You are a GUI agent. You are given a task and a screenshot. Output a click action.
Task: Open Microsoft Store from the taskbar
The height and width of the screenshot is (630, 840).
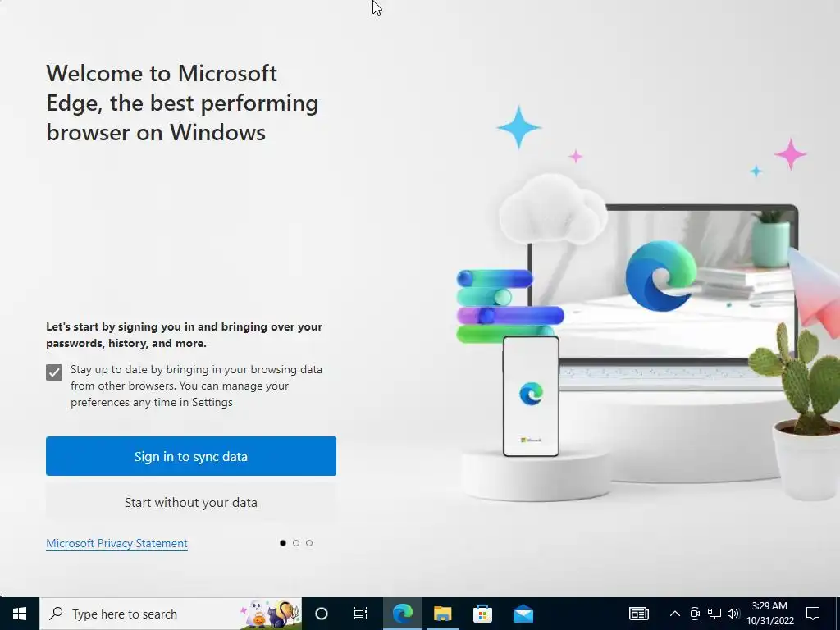tap(482, 614)
